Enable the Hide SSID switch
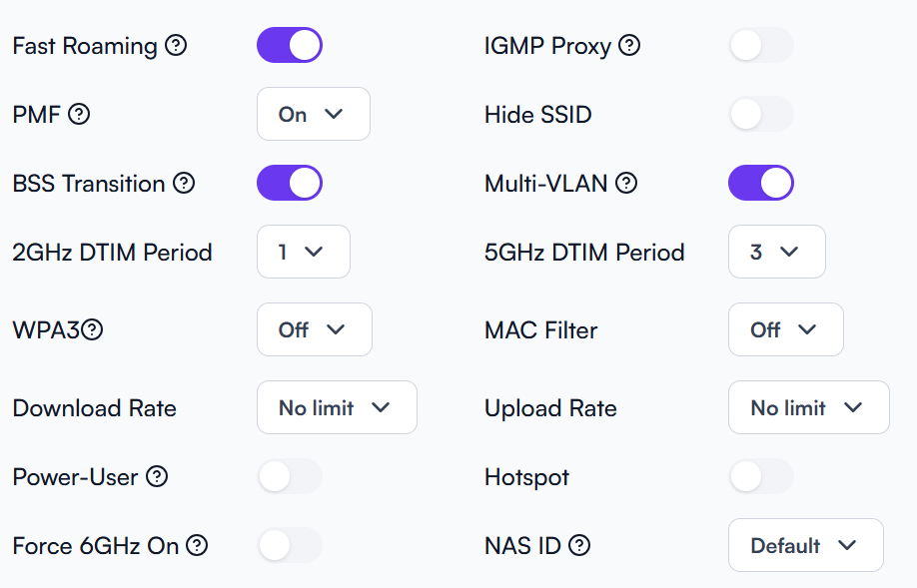The height and width of the screenshot is (588, 917). (x=761, y=114)
